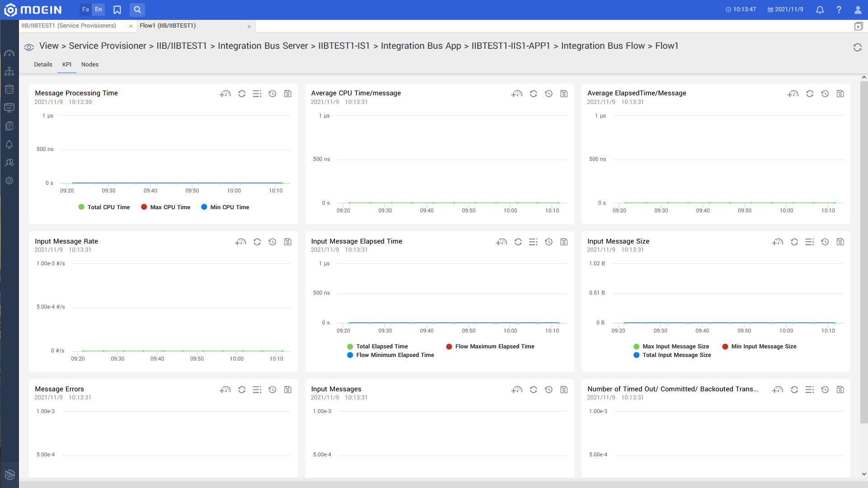
Task: Refresh the Message Processing Time chart
Action: (x=242, y=94)
